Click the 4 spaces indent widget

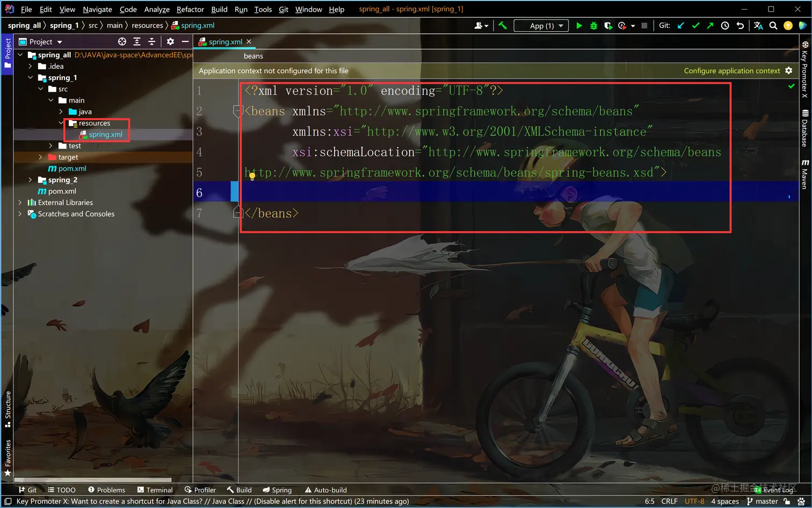click(x=725, y=501)
